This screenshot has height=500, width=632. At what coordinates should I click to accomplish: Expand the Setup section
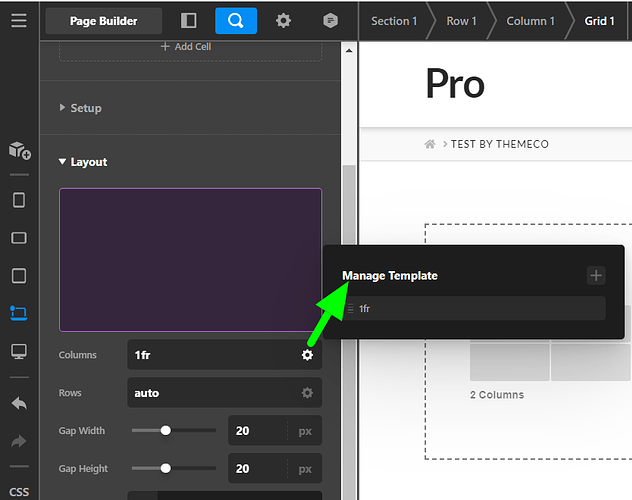[85, 108]
